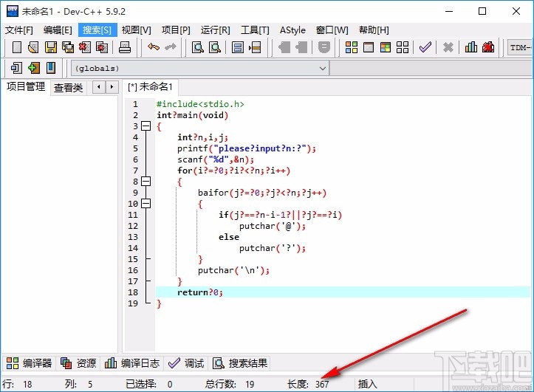Compile and run the program
The height and width of the screenshot is (392, 534).
click(386, 47)
